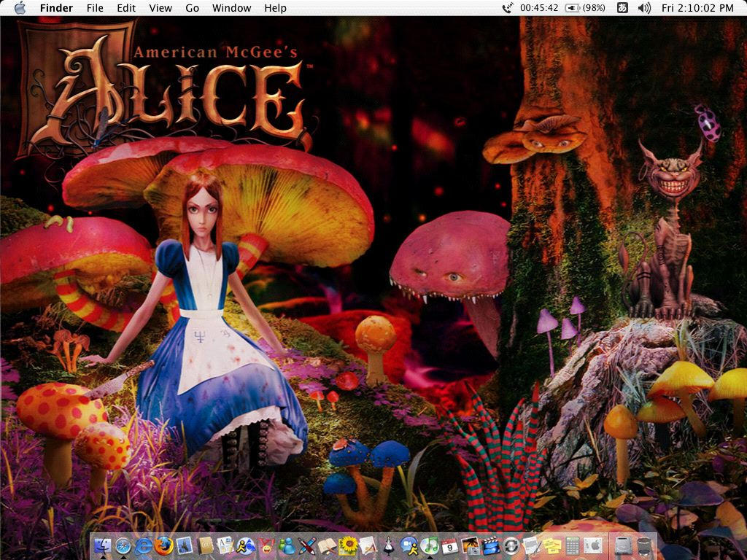Click the modem phone status icon
Viewport: 747px width, 560px height.
508,7
